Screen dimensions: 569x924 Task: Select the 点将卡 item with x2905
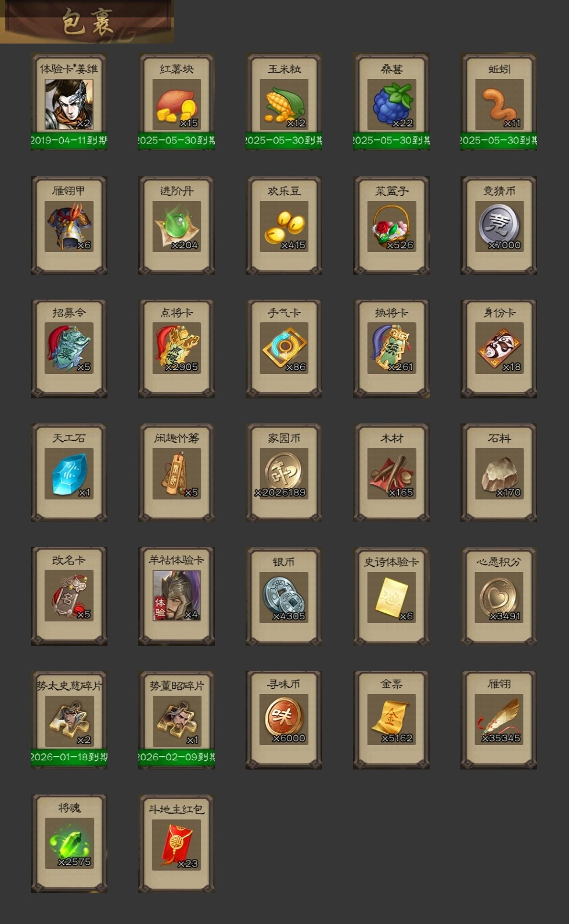tap(177, 348)
